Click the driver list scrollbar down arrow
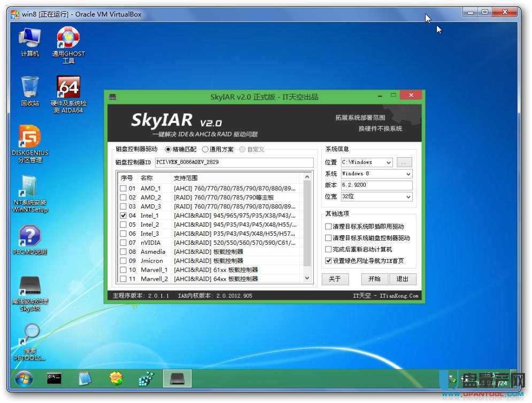532x403 pixels. (307, 278)
